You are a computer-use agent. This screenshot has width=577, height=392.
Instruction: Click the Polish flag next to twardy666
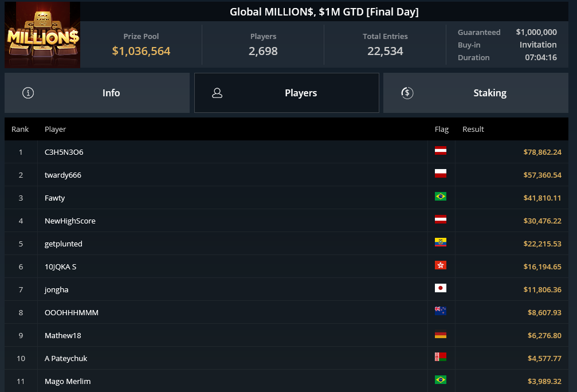(x=441, y=174)
